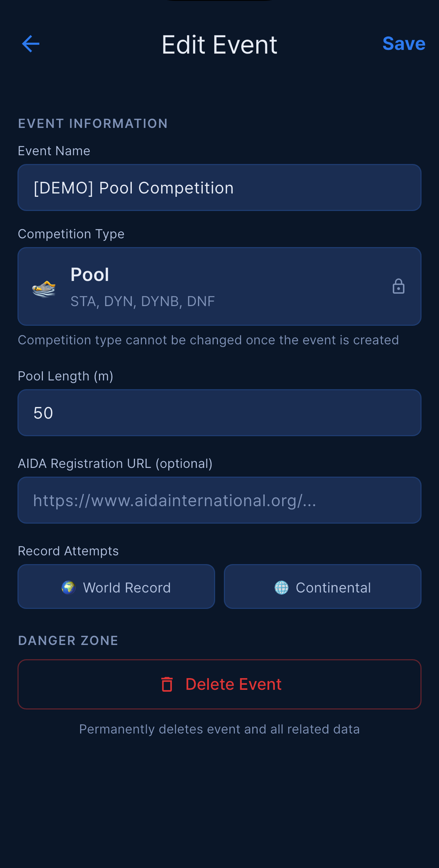Delete the event permanently

[219, 684]
